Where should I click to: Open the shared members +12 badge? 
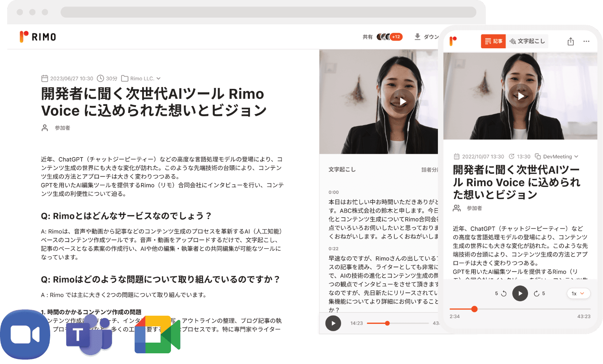pos(396,37)
